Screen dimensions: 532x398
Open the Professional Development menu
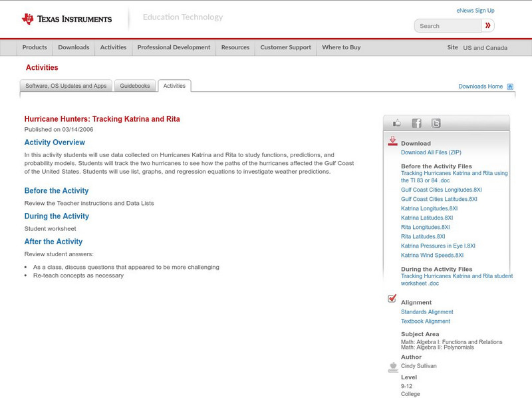(174, 47)
